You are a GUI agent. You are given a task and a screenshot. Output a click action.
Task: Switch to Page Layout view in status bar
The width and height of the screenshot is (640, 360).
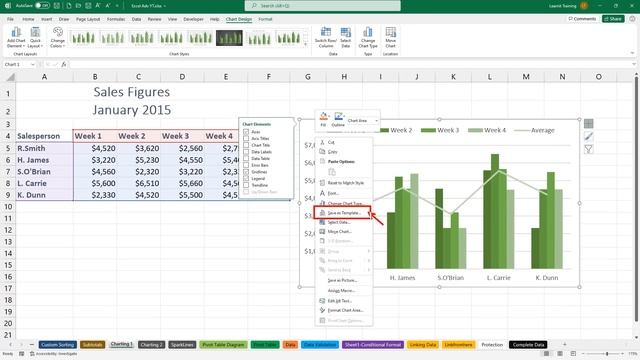(560, 353)
